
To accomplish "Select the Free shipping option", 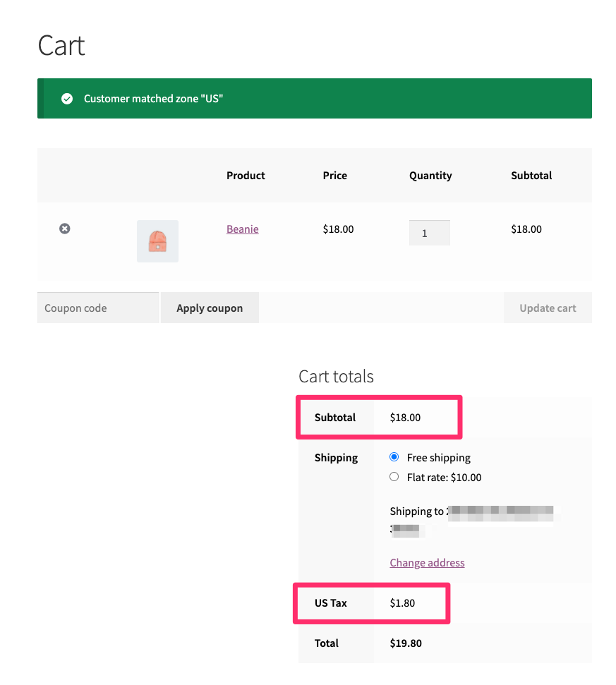I will 394,457.
